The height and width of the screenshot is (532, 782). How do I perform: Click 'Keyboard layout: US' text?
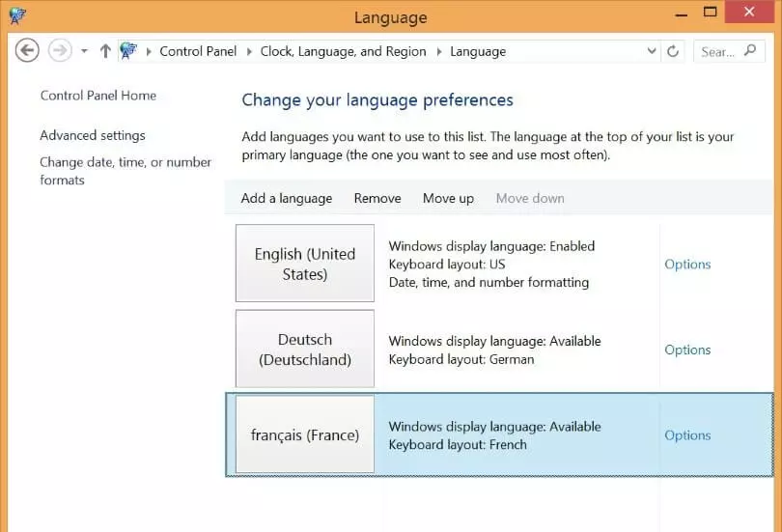pyautogui.click(x=447, y=265)
